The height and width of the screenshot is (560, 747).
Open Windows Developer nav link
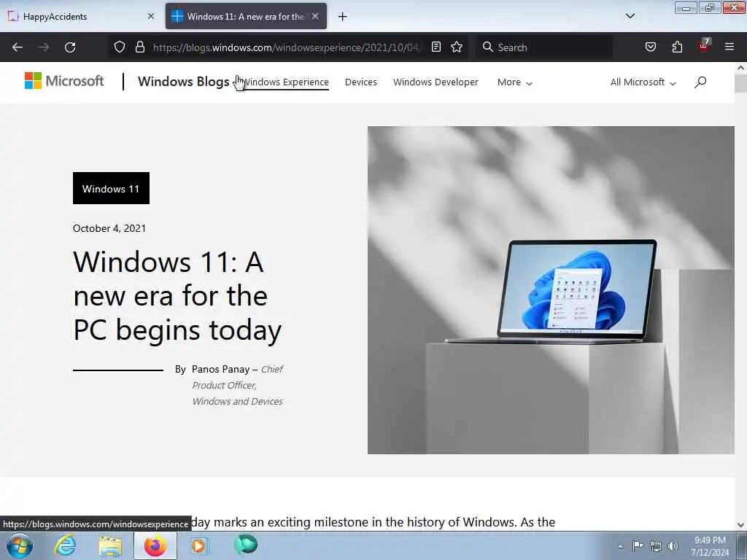[436, 82]
